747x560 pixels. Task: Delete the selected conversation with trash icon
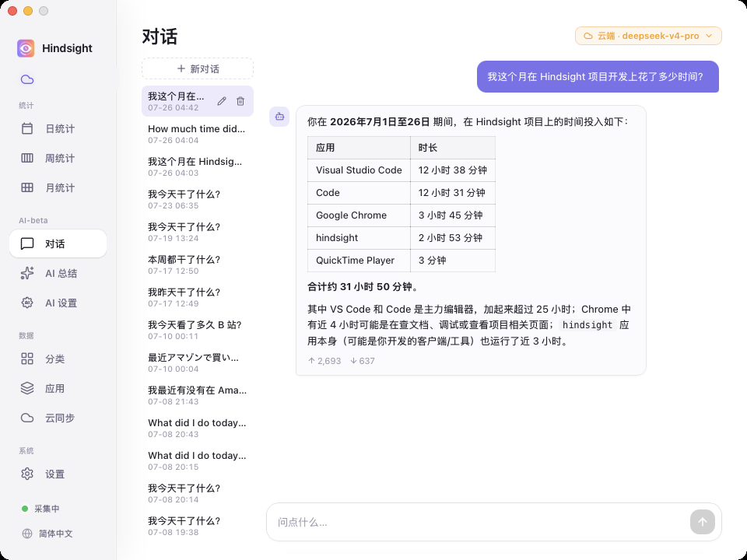pyautogui.click(x=240, y=101)
